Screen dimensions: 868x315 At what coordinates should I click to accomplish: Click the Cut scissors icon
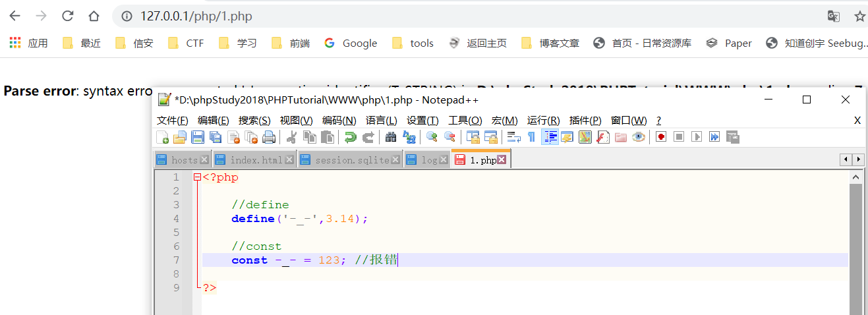(x=291, y=136)
